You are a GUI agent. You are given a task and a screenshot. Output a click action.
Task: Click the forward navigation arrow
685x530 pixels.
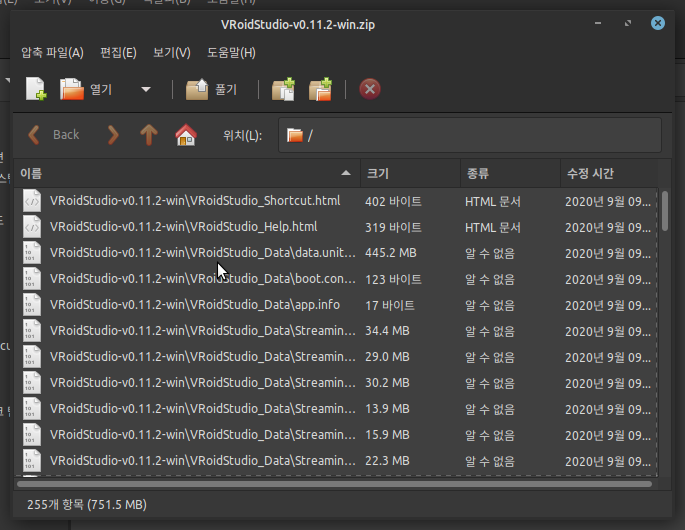click(113, 135)
